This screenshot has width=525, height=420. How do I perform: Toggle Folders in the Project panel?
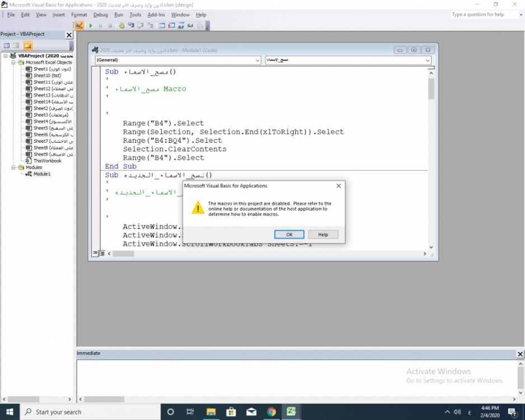point(28,45)
